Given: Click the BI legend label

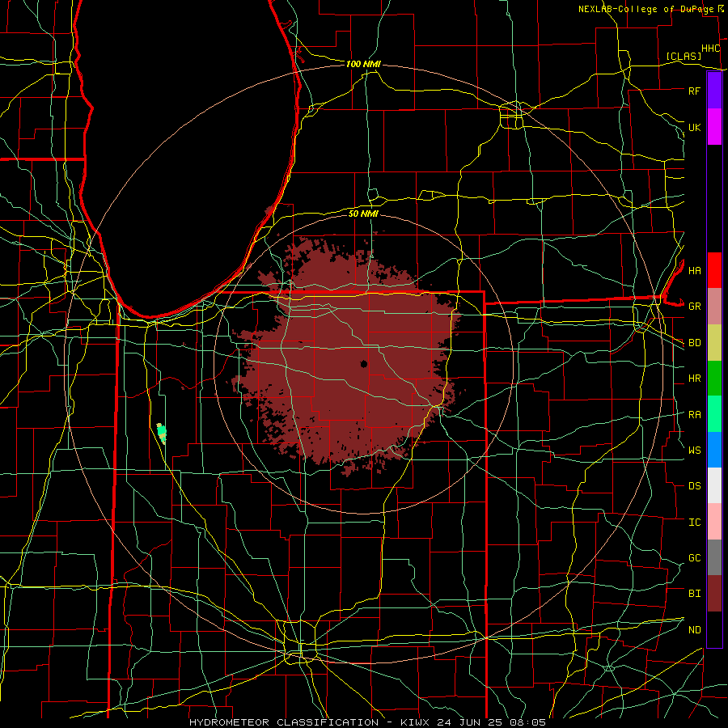Looking at the screenshot, I should point(694,594).
